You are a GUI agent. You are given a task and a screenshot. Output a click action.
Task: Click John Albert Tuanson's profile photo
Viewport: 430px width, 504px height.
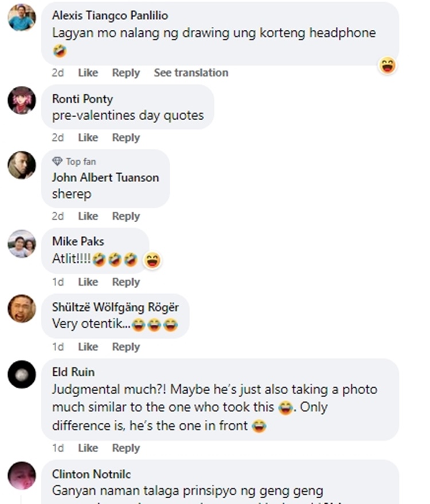coord(22,165)
